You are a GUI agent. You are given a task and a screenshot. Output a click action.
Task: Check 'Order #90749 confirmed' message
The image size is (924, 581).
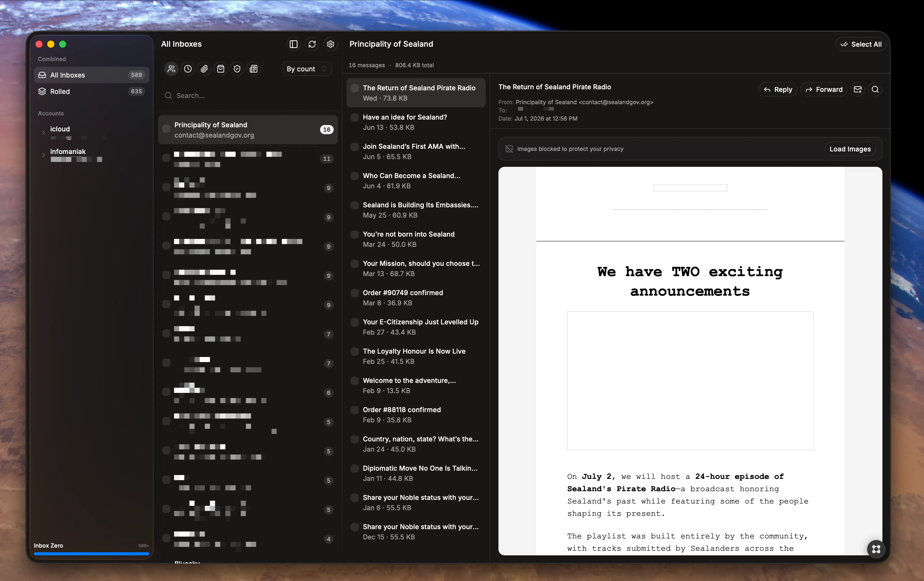pyautogui.click(x=355, y=293)
